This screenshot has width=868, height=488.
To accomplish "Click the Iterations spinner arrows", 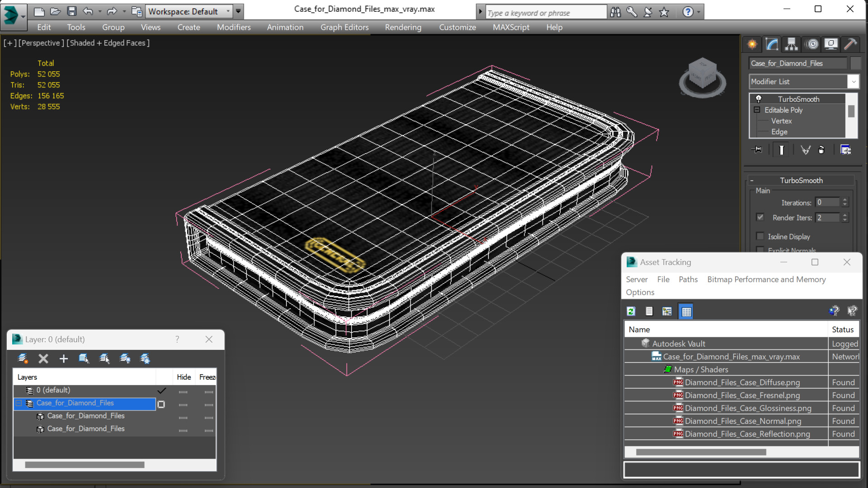I will [x=845, y=202].
